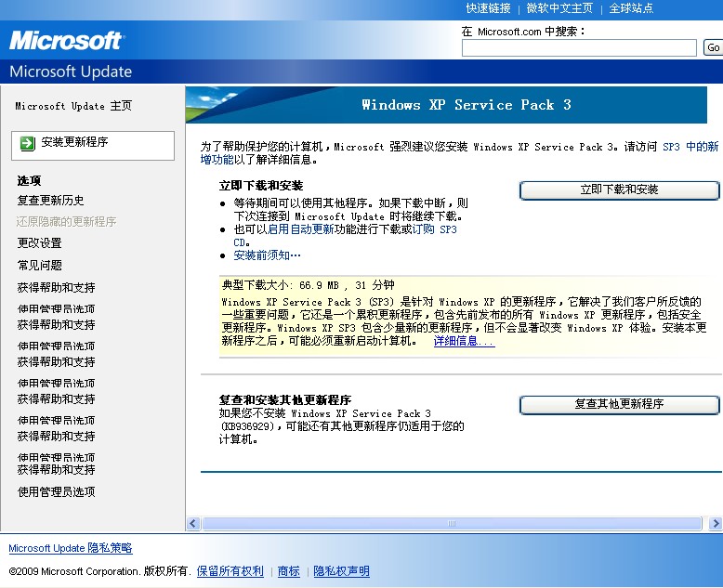Viewport: 723px width, 588px height.
Task: Click the 典型下载大小: 66.9 MB text
Action: tap(281, 285)
